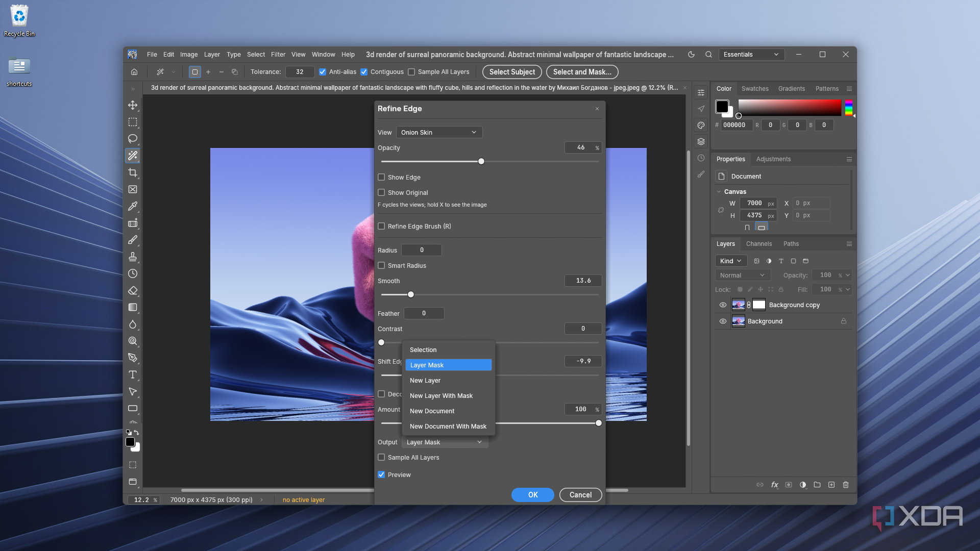Select the Brush tool
Viewport: 980px width, 551px height.
[133, 240]
